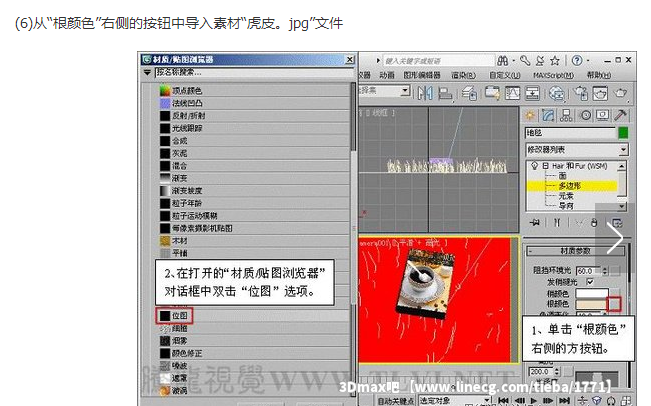This screenshot has width=651, height=406.
Task: Expand the 修改器列表 dropdown
Action: (x=623, y=149)
